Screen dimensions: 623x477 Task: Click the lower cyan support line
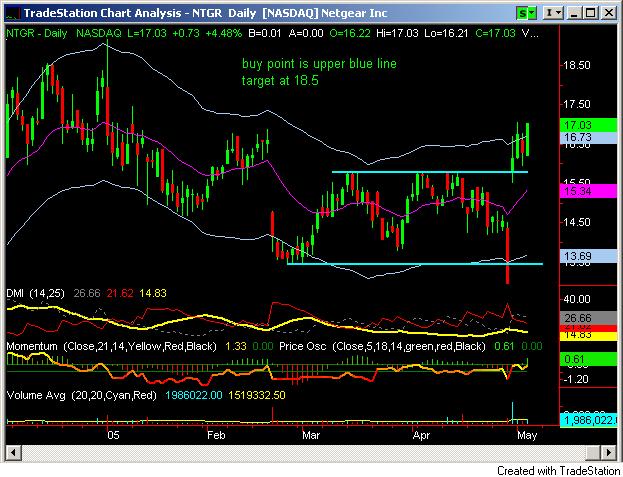(415, 264)
